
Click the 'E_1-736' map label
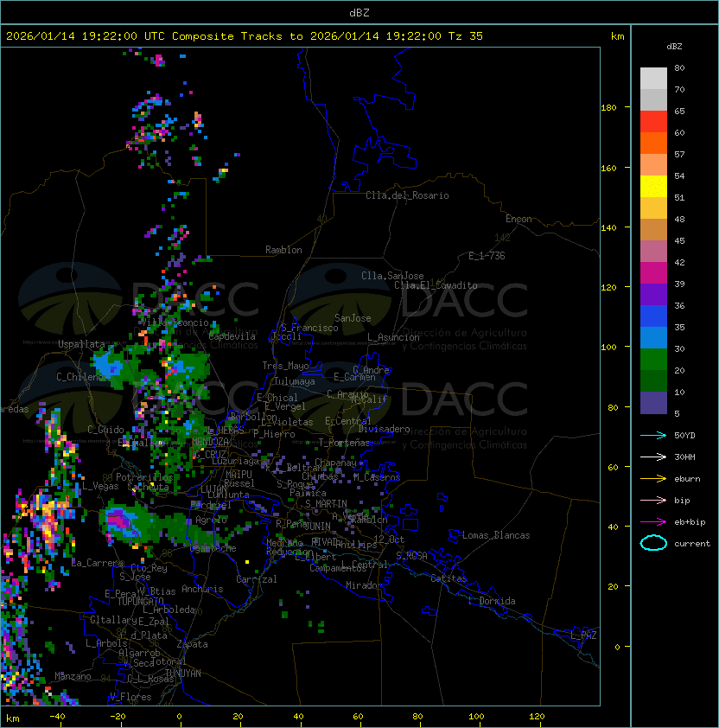pyautogui.click(x=487, y=256)
